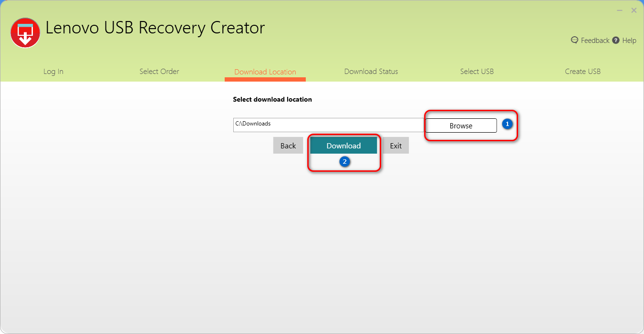644x334 pixels.
Task: Click the Exit button
Action: [396, 146]
